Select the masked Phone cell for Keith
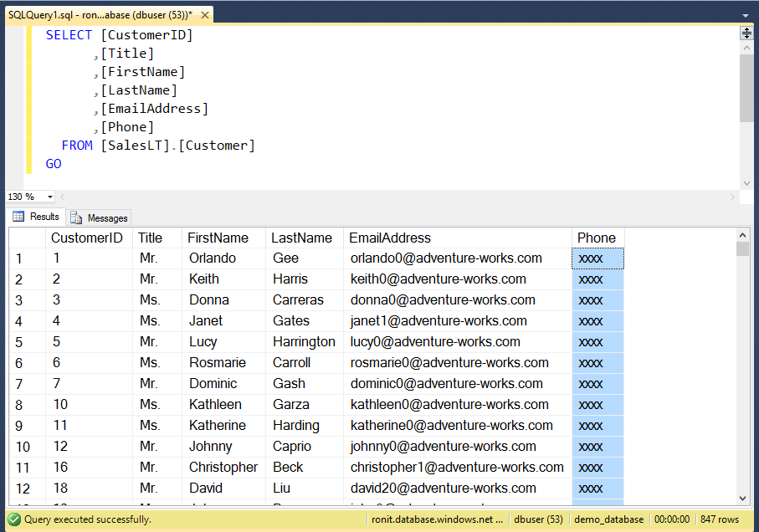This screenshot has width=759, height=532. coord(597,279)
